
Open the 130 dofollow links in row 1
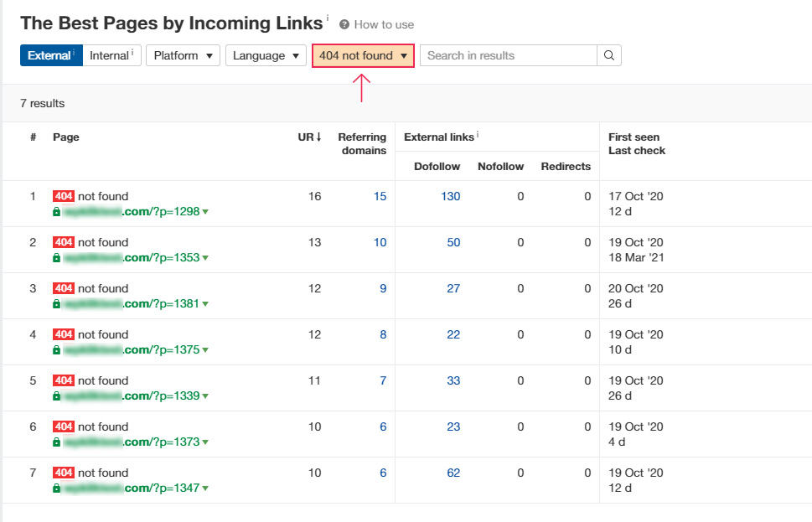click(450, 196)
